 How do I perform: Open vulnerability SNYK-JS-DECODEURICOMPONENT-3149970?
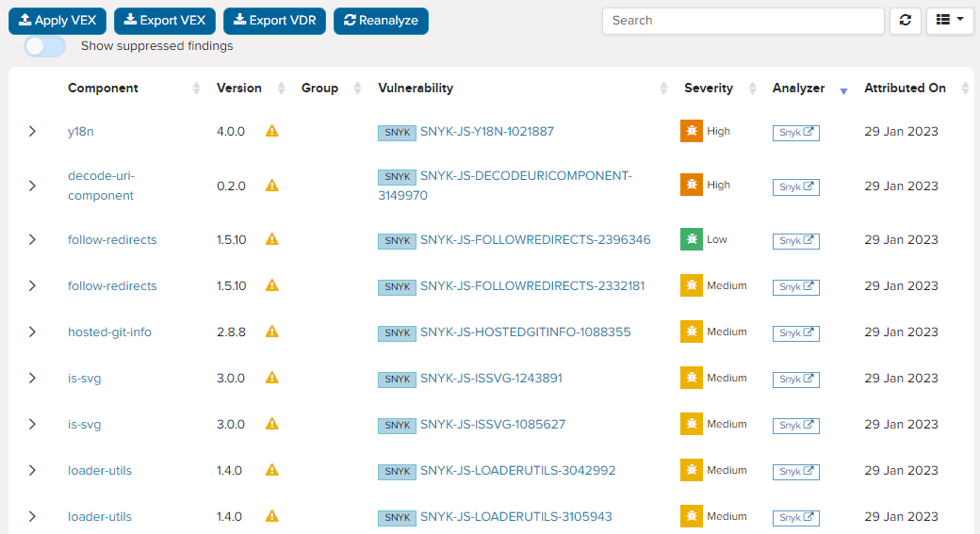point(505,186)
